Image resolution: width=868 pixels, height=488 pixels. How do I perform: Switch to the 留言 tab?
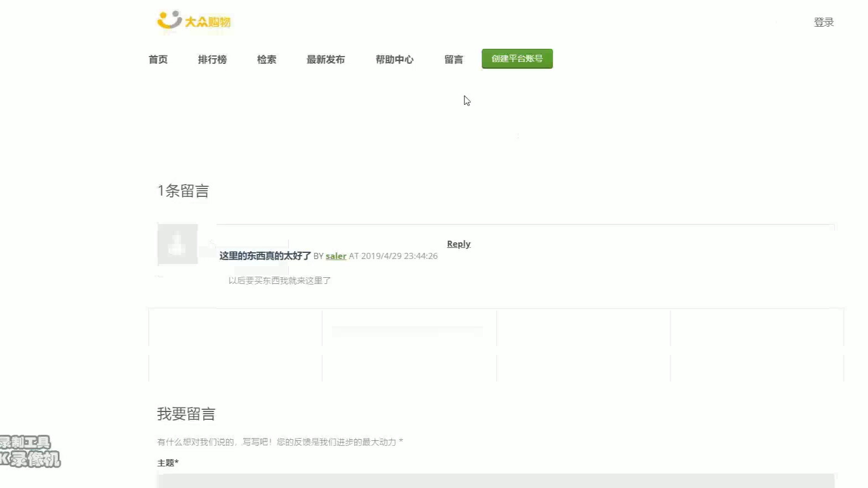pos(453,59)
